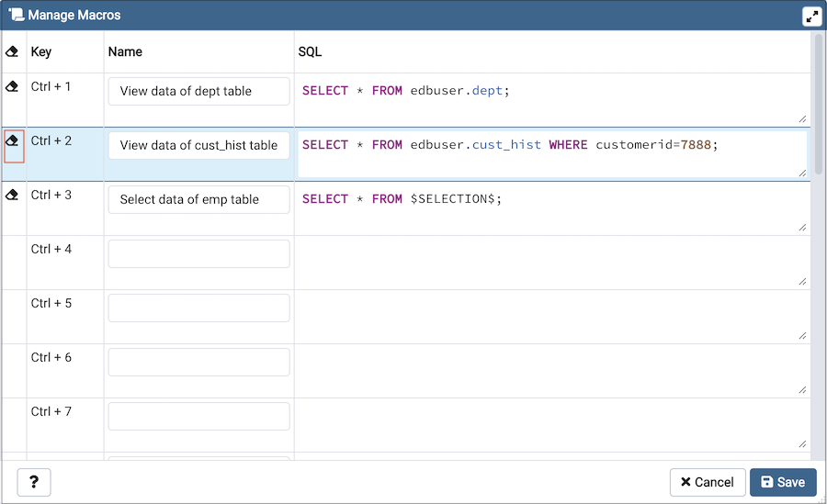Click the SQL column header

click(311, 52)
